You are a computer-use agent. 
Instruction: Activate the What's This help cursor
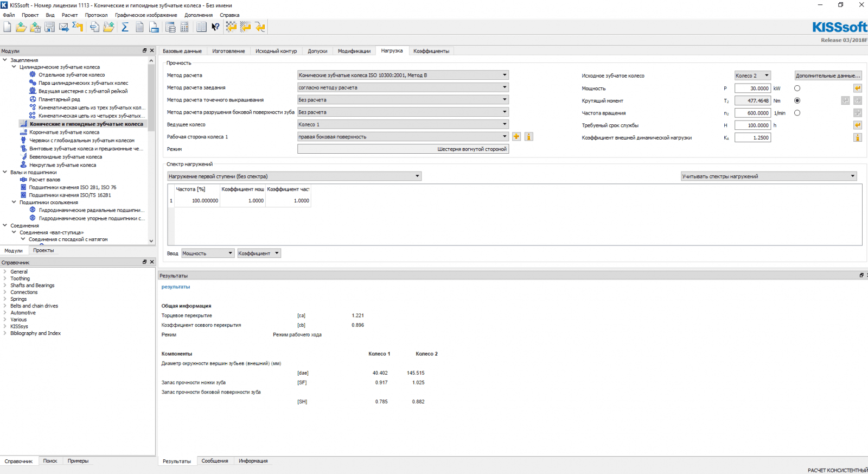[x=215, y=27]
